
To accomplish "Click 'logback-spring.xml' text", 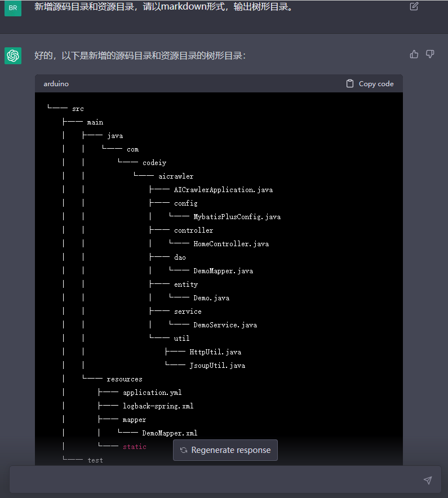I will click(x=158, y=406).
